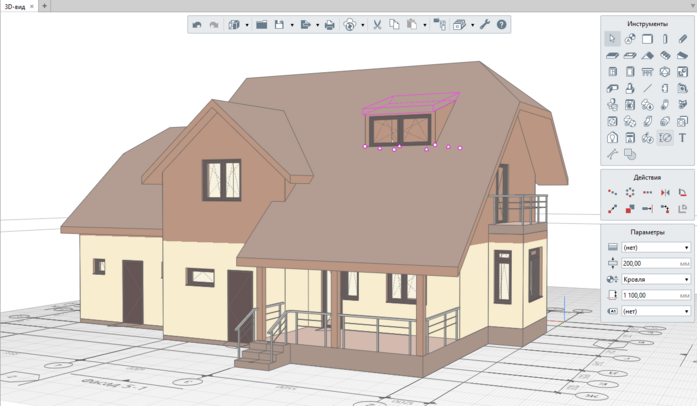
Task: Select the Text tool (T)
Action: click(683, 138)
